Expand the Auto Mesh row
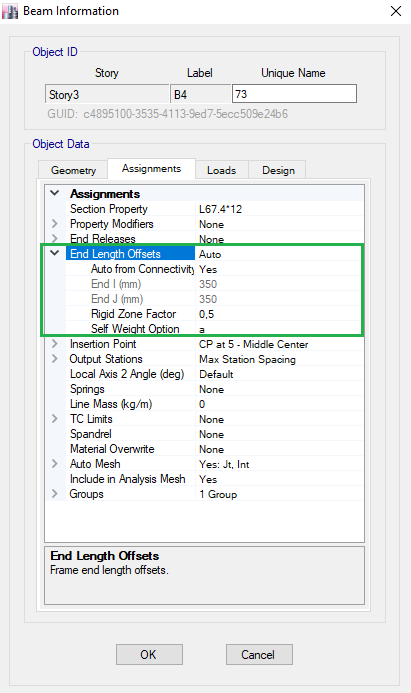The image size is (411, 693). pos(55,464)
